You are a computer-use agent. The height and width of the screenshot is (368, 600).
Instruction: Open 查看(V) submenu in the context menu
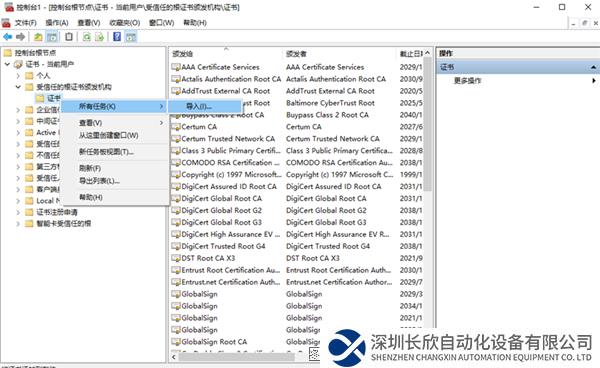point(116,123)
